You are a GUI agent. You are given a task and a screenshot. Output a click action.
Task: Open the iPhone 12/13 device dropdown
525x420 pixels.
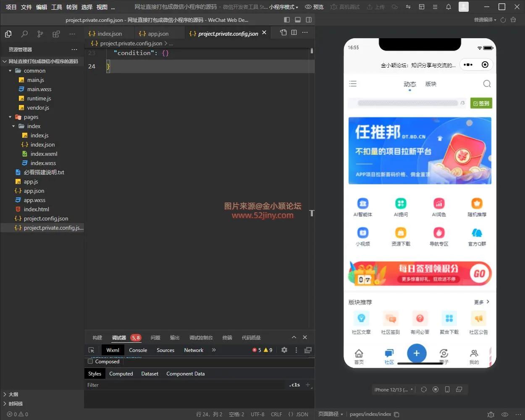click(x=394, y=389)
